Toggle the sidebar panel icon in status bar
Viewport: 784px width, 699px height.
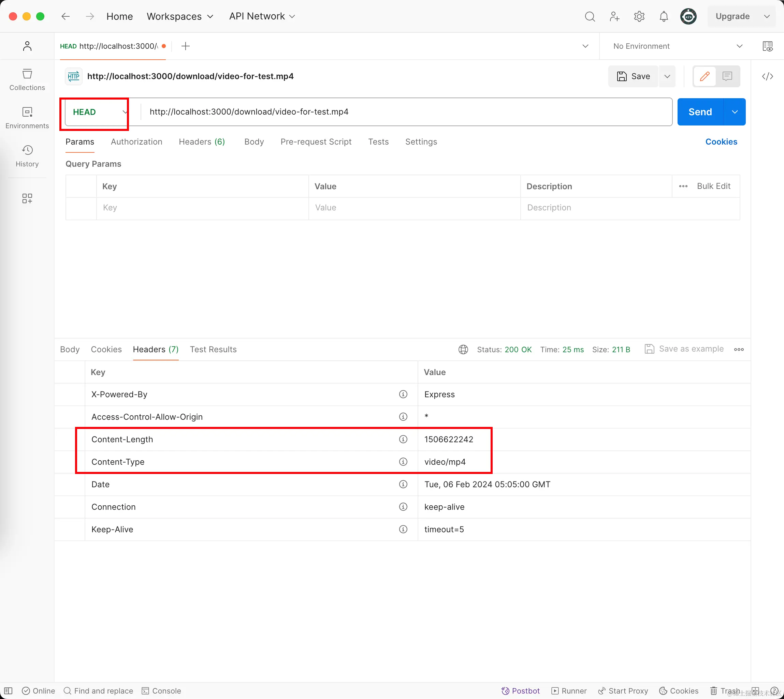(9, 690)
